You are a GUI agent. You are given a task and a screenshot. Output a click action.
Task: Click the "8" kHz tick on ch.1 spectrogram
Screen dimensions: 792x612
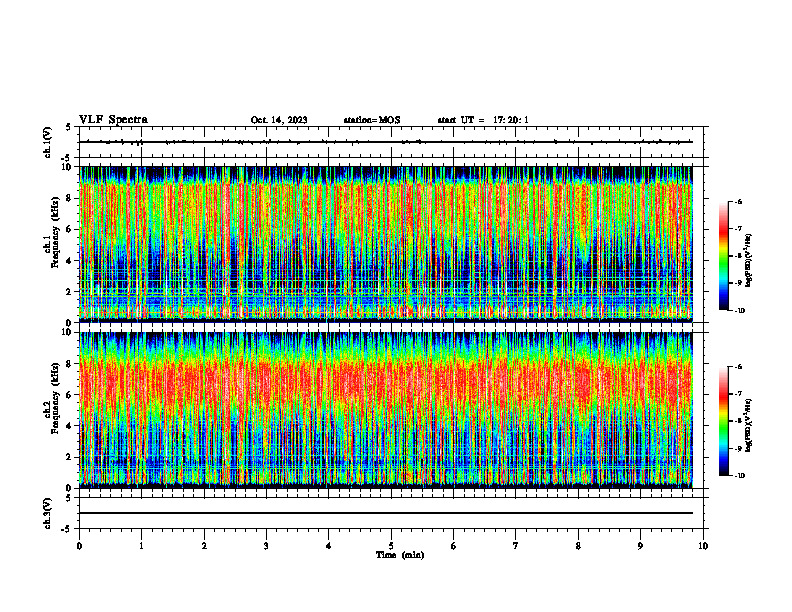coord(70,198)
